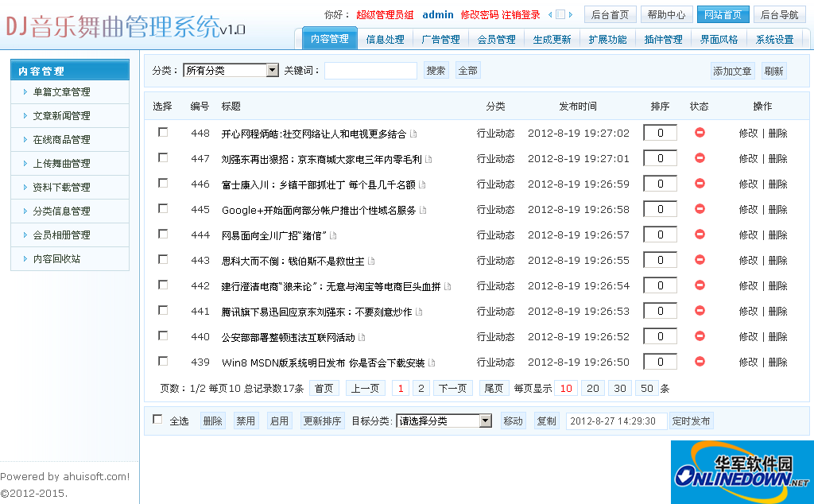Click the scheduled date field 2012-8-27 14:29:30
This screenshot has height=504, width=814.
click(616, 421)
